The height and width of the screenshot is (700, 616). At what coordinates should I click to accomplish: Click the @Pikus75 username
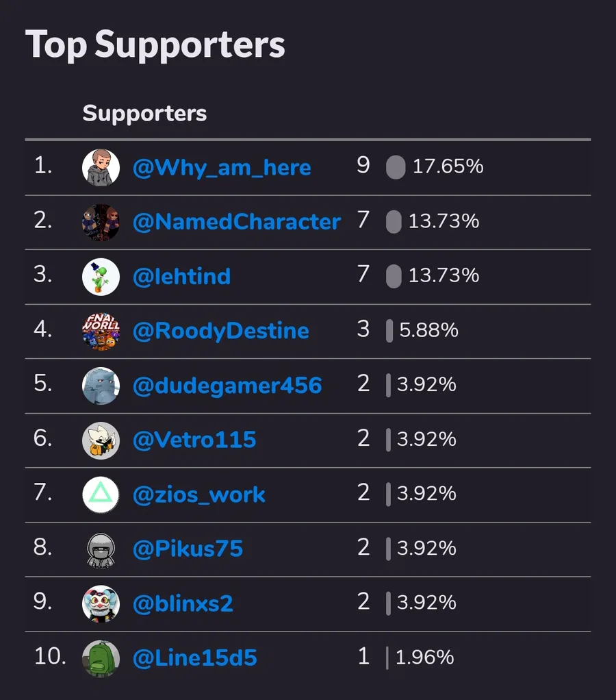(x=188, y=549)
